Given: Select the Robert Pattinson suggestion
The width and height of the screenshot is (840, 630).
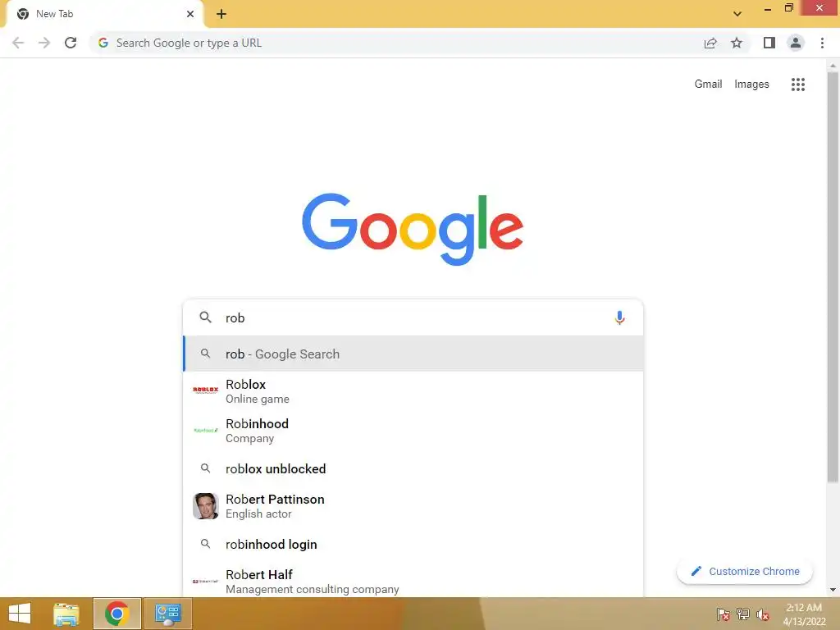Looking at the screenshot, I should 413,505.
